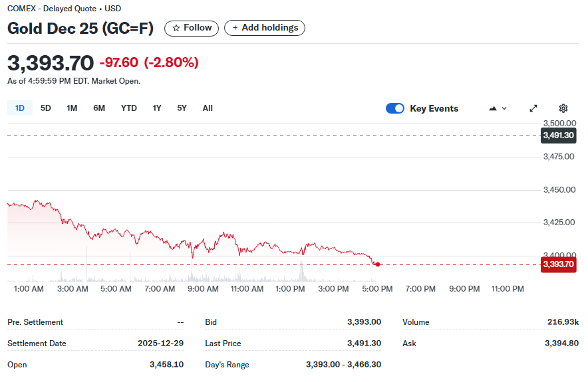588x382 pixels.
Task: Expand chart to full screen
Action: point(533,108)
